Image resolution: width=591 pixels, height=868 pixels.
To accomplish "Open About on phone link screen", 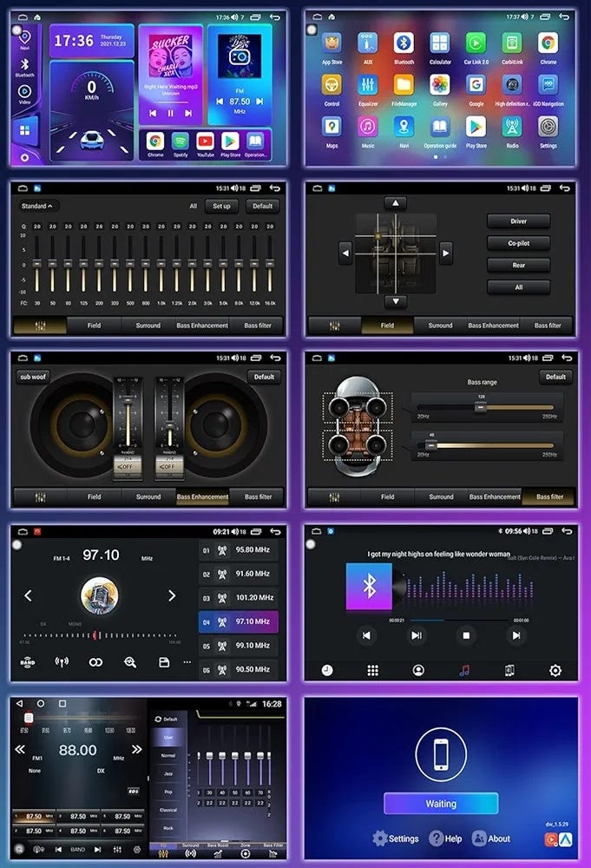I will coord(491,838).
